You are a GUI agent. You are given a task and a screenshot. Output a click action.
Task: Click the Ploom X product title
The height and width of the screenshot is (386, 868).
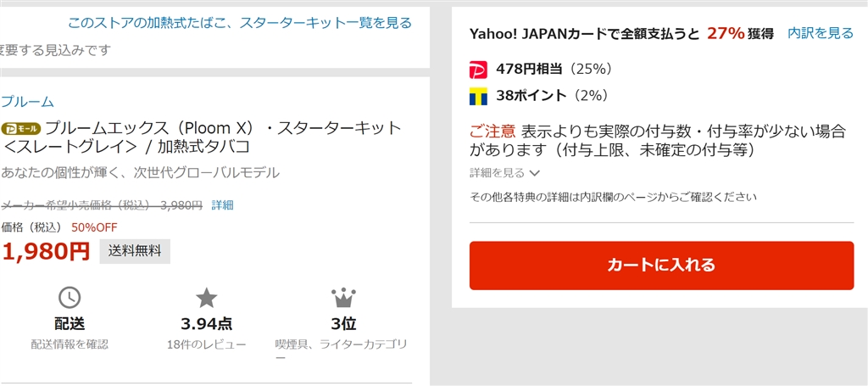[203, 137]
